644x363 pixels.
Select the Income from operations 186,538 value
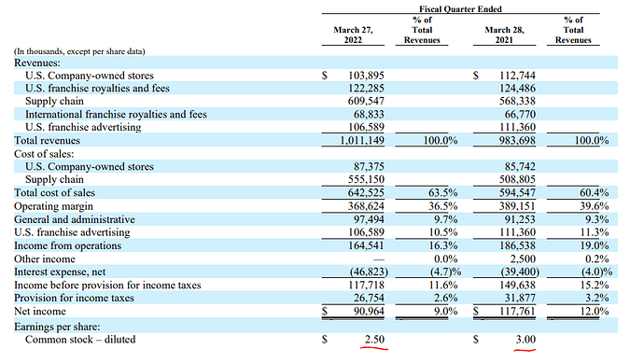click(x=517, y=245)
